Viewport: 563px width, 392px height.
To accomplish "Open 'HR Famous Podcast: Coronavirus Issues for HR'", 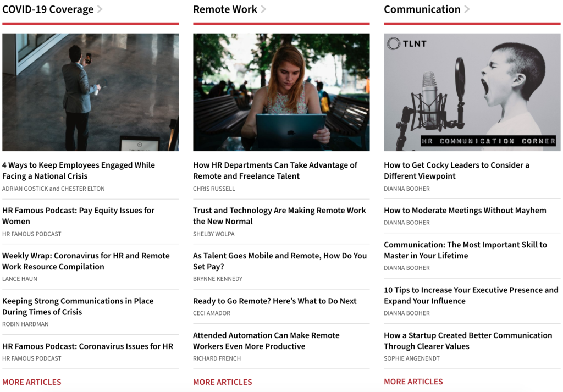I will pos(87,346).
